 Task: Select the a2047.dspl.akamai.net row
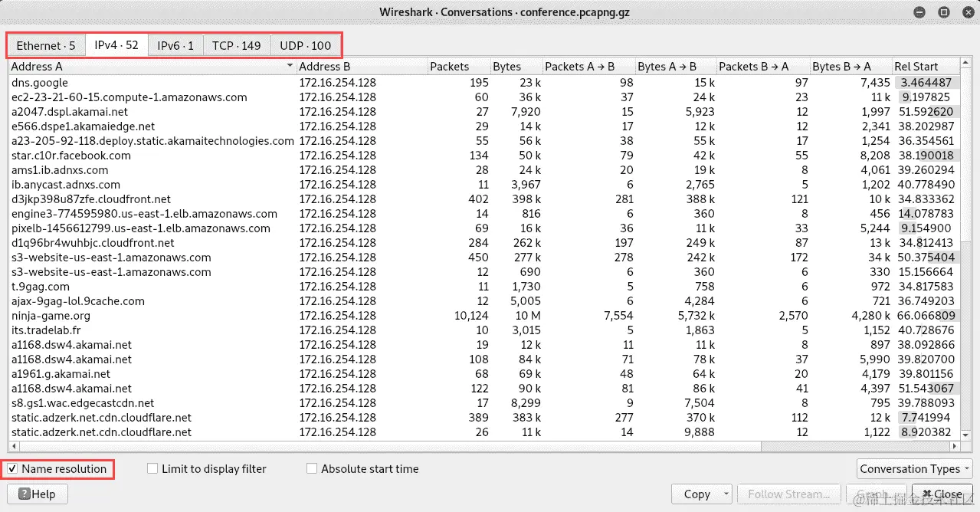click(484, 112)
